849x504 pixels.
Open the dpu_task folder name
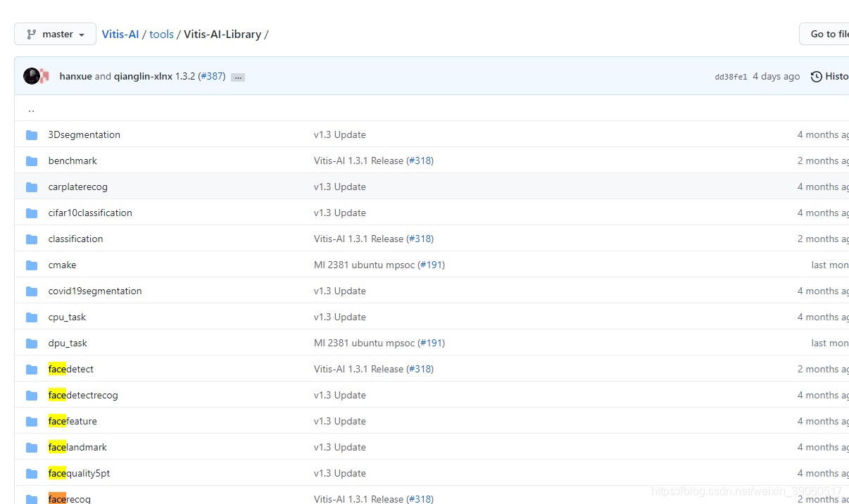(68, 343)
